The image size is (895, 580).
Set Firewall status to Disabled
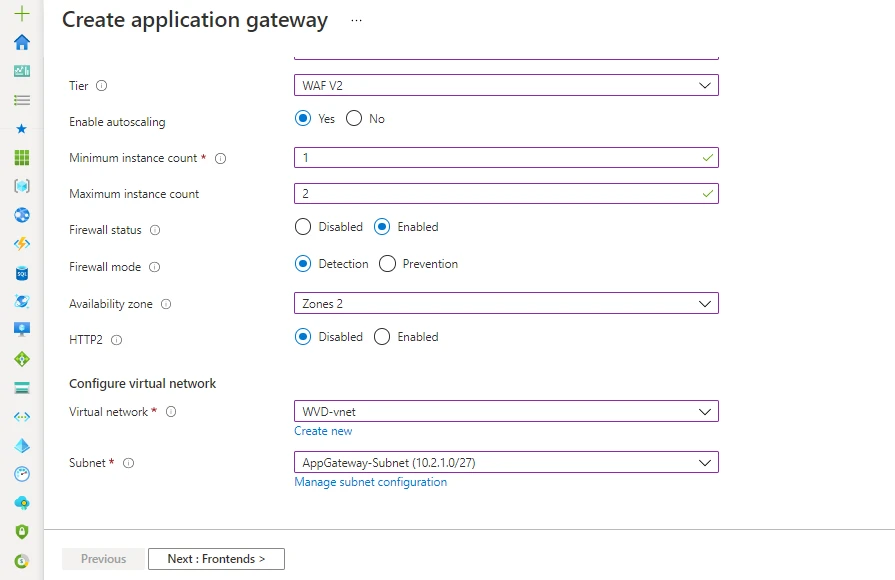(304, 227)
